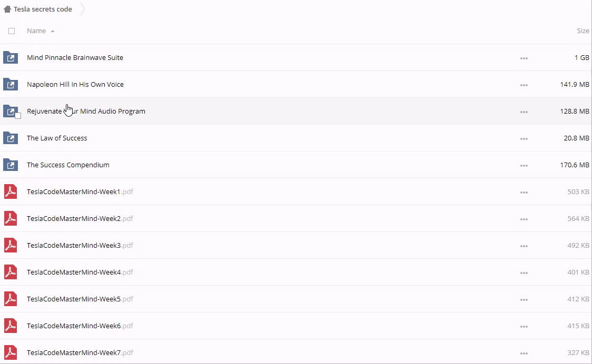Click the Mind Pinnacle Brainwave Suite folder icon
The image size is (592, 364).
[11, 57]
